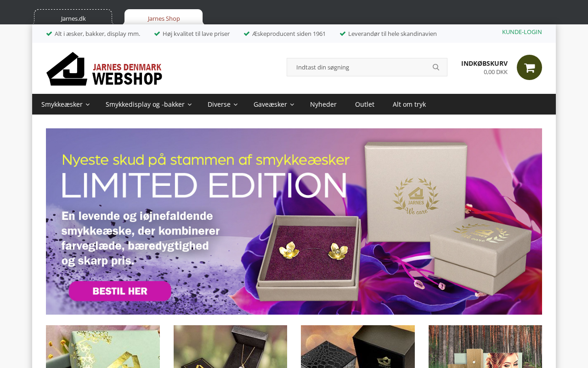Click checkmark beside 'Æskeproducent siden 1961'
Image resolution: width=588 pixels, height=368 pixels.
point(247,34)
